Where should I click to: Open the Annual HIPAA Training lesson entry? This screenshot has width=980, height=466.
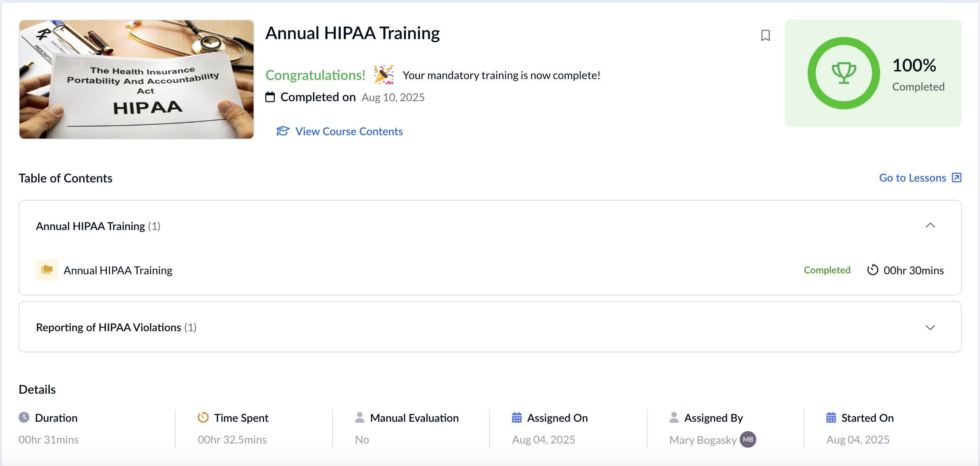pyautogui.click(x=118, y=270)
